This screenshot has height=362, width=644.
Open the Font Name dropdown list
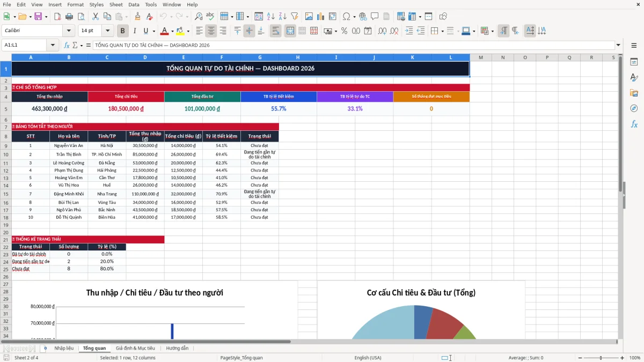click(x=69, y=31)
